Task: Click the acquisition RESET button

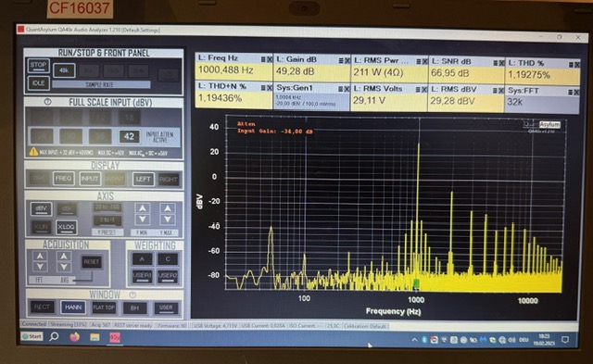Action: (x=91, y=261)
